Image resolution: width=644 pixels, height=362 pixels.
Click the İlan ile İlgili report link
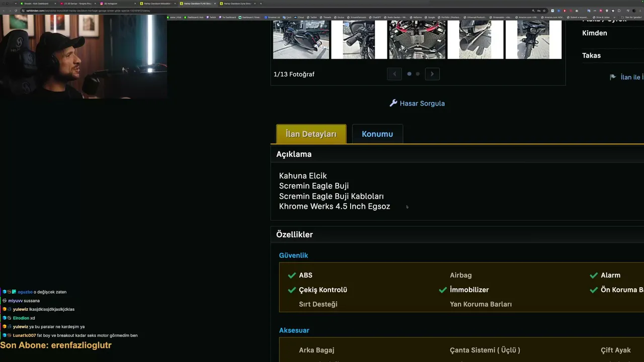[632, 77]
